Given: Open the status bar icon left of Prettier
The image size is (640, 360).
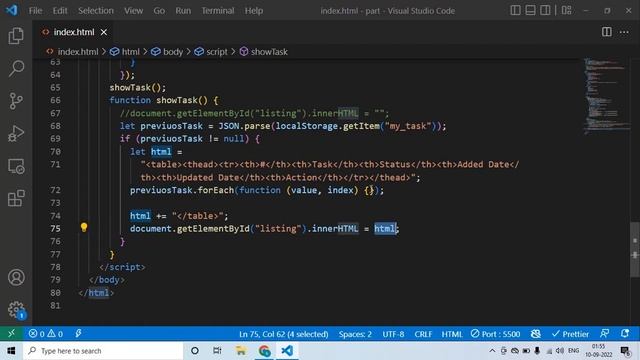Looking at the screenshot, I should 536,334.
